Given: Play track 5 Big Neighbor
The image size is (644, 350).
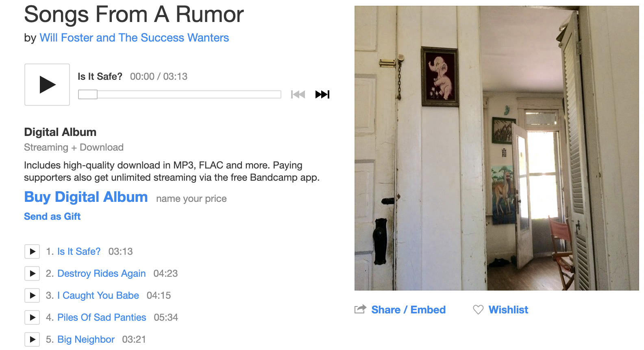Looking at the screenshot, I should pyautogui.click(x=32, y=339).
